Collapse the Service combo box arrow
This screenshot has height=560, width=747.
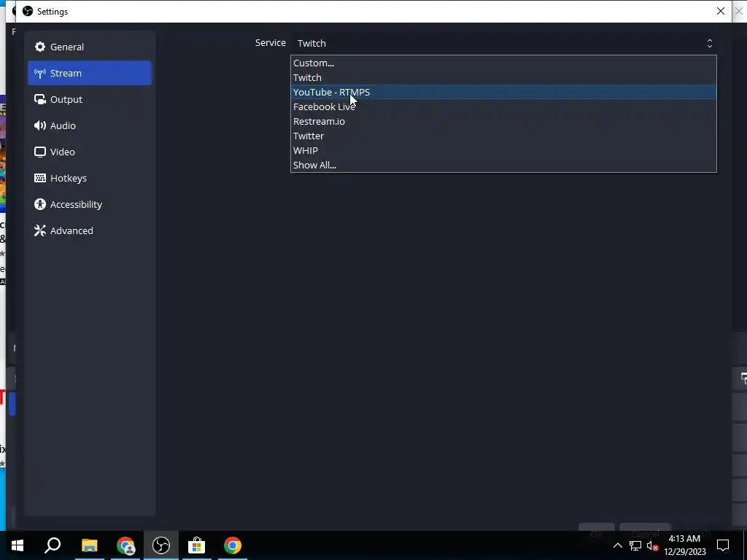(709, 43)
